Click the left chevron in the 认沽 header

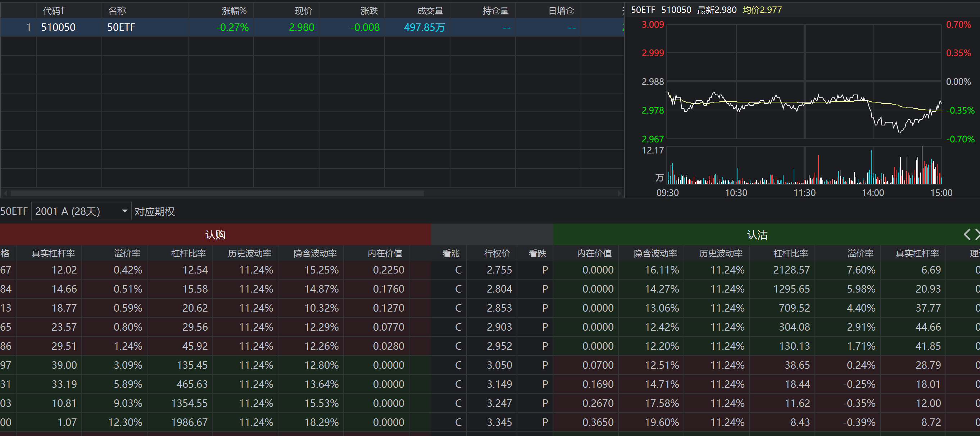pos(967,234)
